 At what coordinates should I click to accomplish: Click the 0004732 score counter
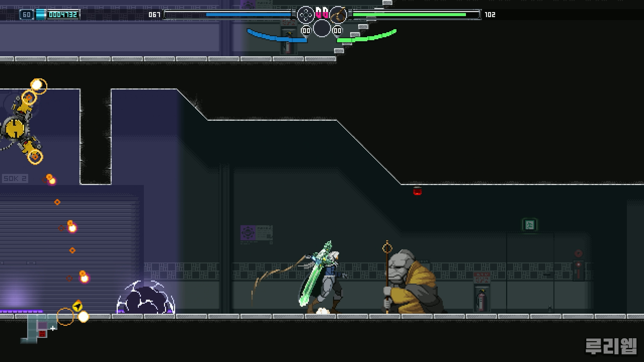coord(63,14)
